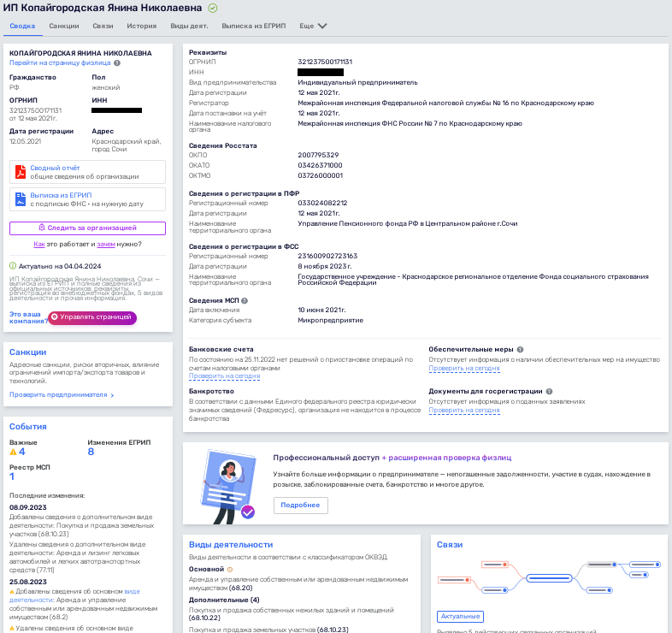Screen dimensions: 672x633
Task: Open the История tab
Action: (x=141, y=27)
